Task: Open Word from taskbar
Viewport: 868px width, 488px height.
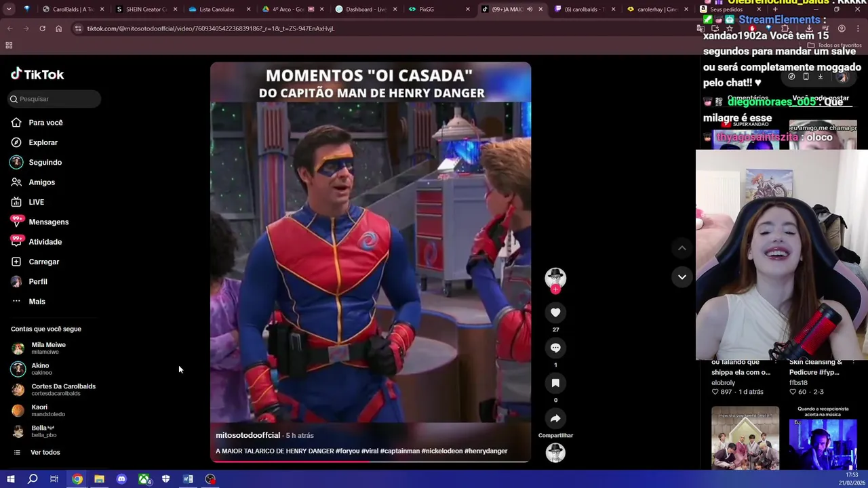Action: click(188, 479)
